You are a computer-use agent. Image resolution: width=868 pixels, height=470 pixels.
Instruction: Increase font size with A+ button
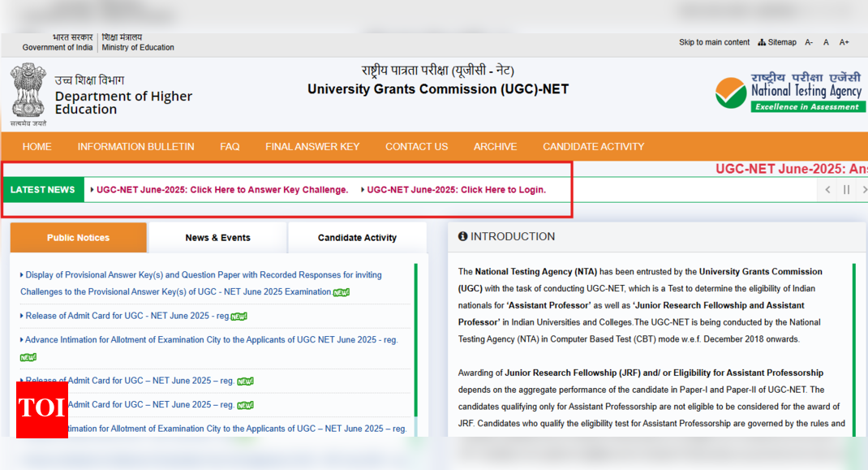point(844,42)
